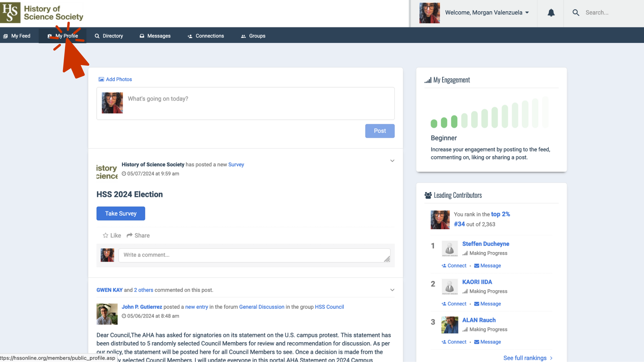Click the search magnifier icon
644x362 pixels.
pos(576,13)
